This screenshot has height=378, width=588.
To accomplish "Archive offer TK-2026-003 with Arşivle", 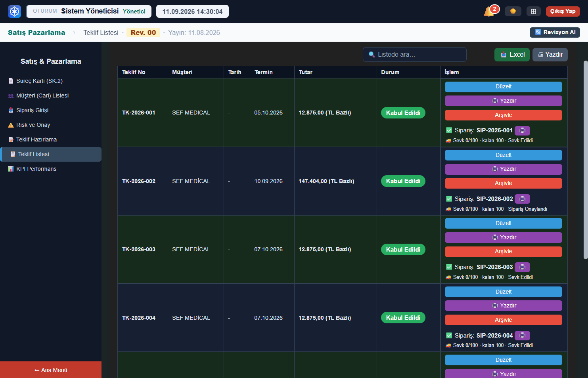I will 504,252.
